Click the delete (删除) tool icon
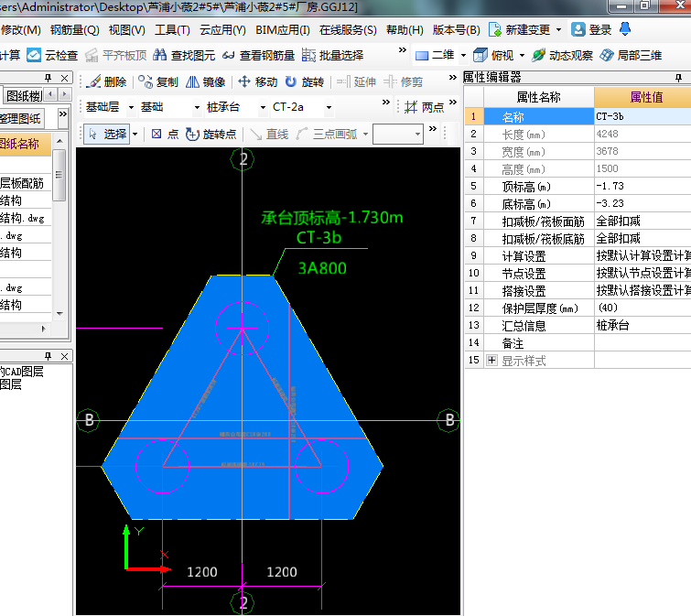Viewport: 691px width, 616px height. tap(94, 81)
